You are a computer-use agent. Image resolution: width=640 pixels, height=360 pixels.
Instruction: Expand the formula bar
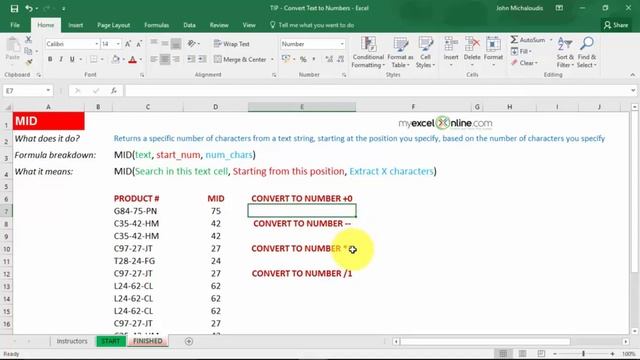[633, 91]
